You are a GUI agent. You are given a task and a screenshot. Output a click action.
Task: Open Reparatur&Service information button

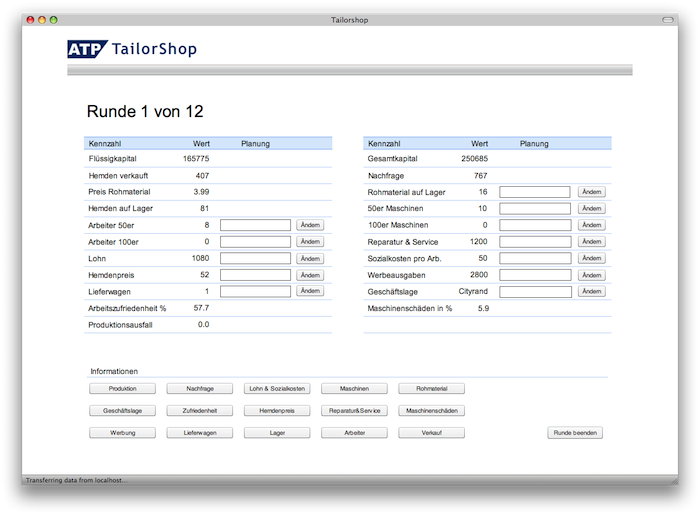point(354,411)
